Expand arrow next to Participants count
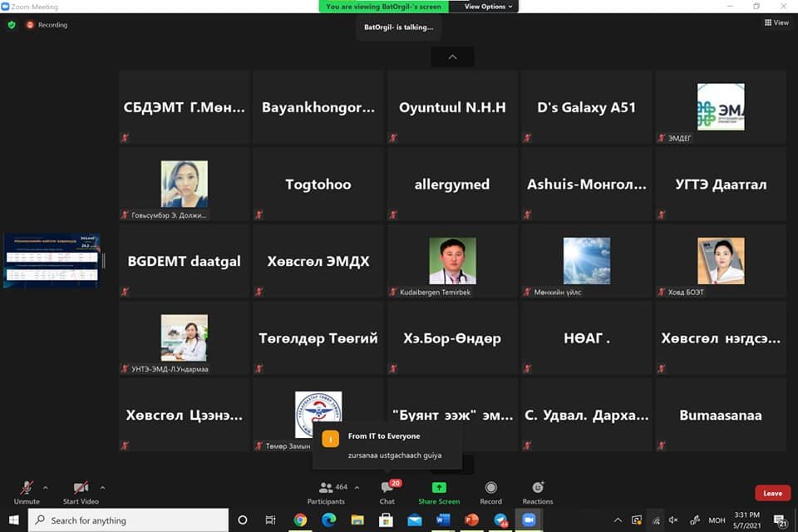Viewport: 798px width, 532px height. tap(357, 488)
